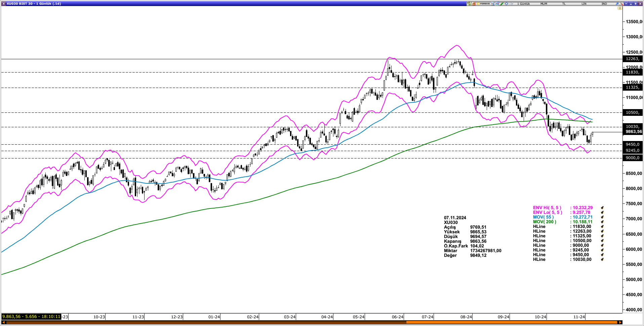Click the Kapanış value 9863,56

478,241
